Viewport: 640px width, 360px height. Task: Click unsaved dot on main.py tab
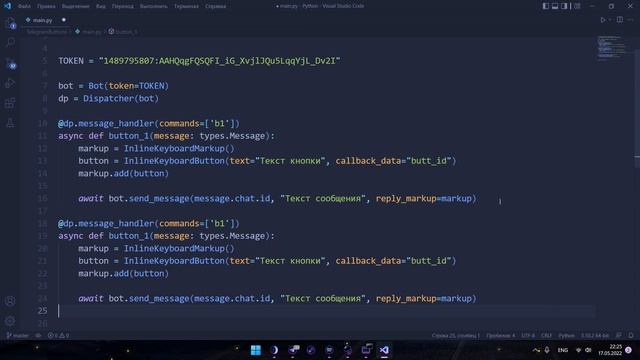(x=64, y=20)
